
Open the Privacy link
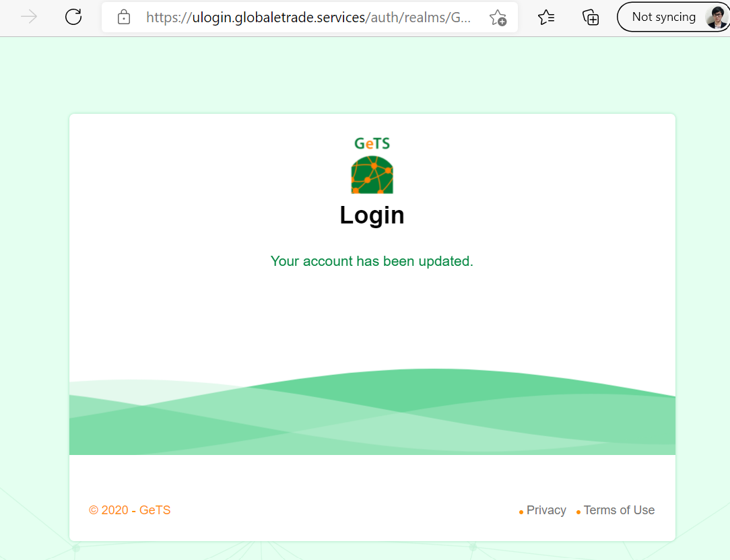coord(546,510)
